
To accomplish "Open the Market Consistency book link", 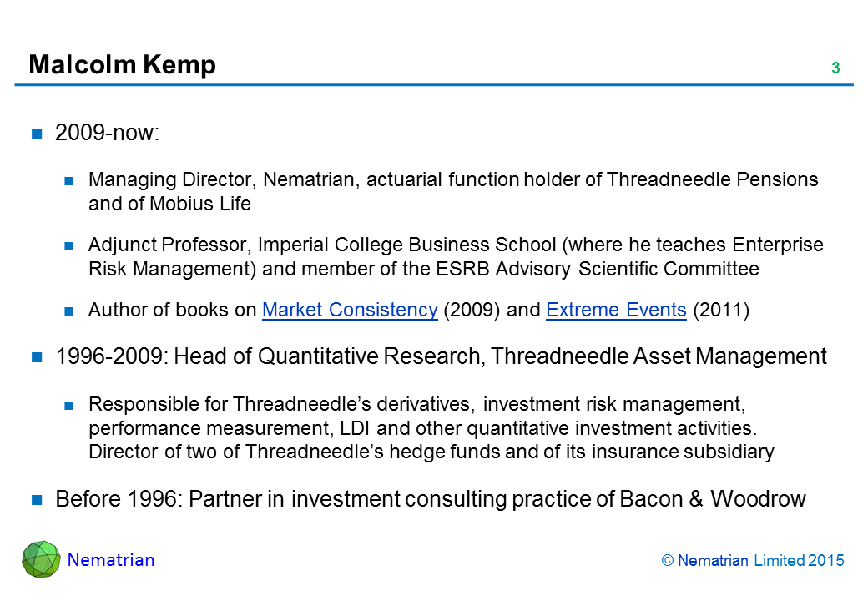I will pos(350,311).
